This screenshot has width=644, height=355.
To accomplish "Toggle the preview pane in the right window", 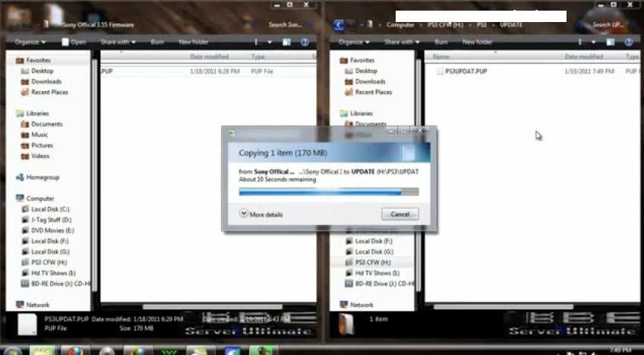I will (611, 42).
